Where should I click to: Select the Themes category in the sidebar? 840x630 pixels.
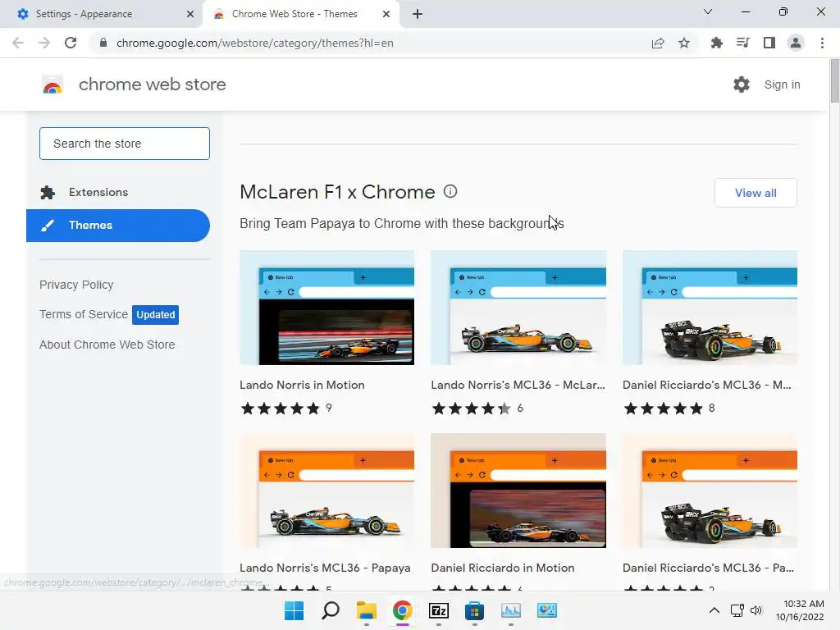pyautogui.click(x=118, y=226)
